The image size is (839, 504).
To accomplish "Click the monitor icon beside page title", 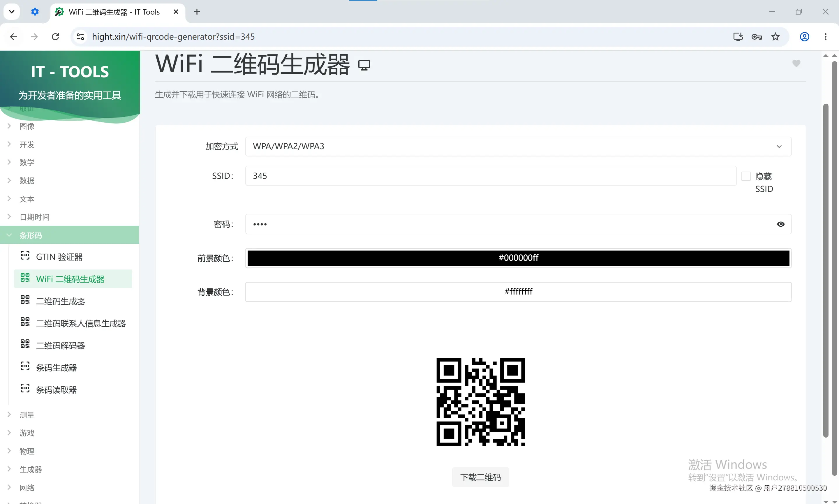I will tap(364, 65).
